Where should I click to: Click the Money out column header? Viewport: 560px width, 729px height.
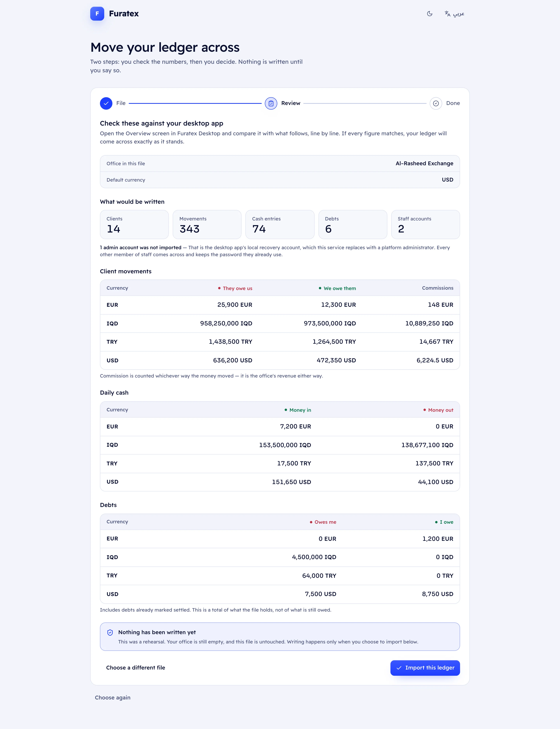click(438, 410)
